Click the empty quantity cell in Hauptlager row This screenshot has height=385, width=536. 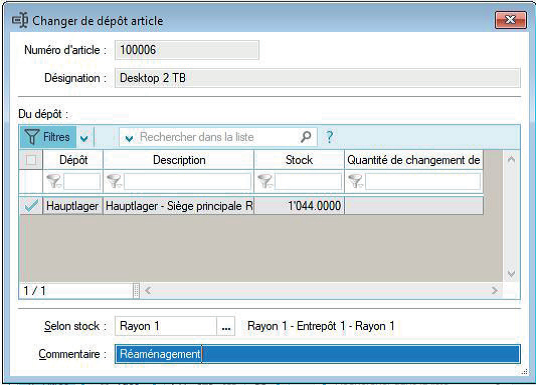(x=414, y=206)
